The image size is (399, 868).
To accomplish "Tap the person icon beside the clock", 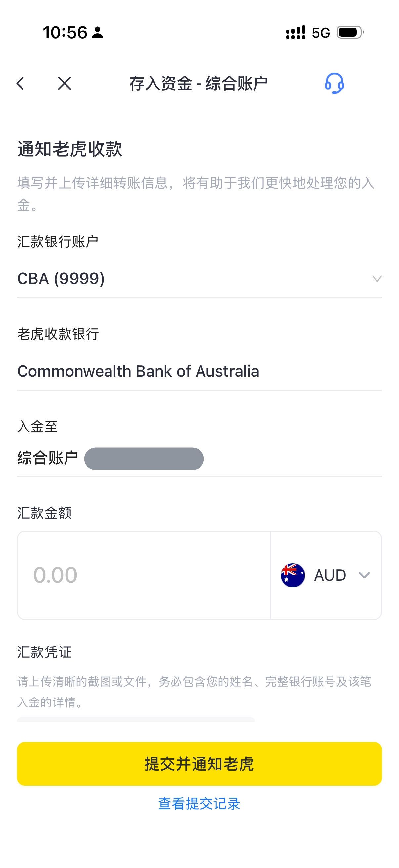I will pos(98,33).
